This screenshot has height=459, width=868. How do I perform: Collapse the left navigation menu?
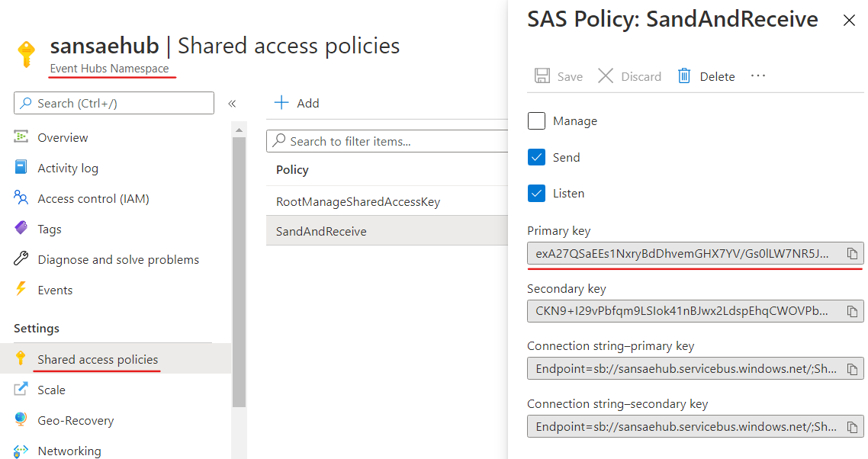[x=232, y=104]
